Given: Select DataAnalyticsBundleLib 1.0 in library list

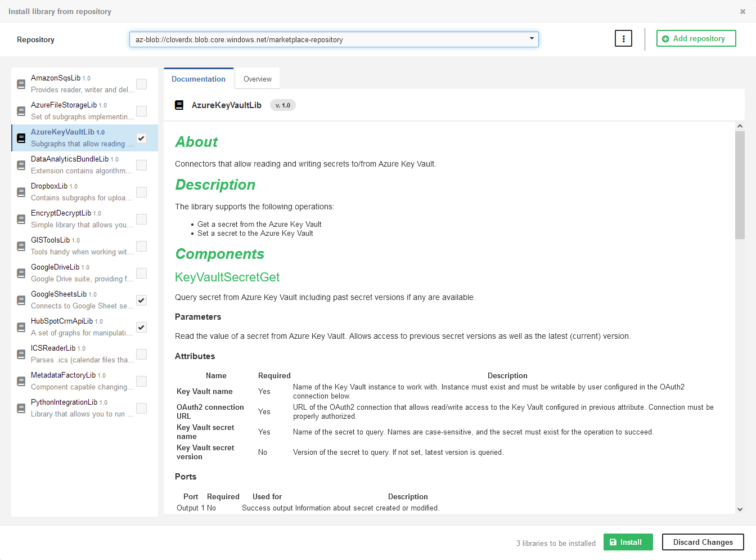Looking at the screenshot, I should coord(84,165).
